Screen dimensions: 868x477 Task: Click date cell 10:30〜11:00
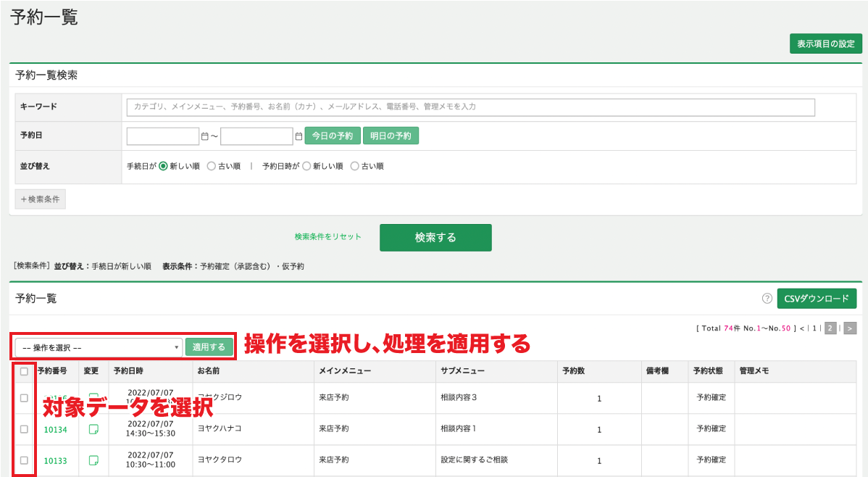click(x=151, y=464)
